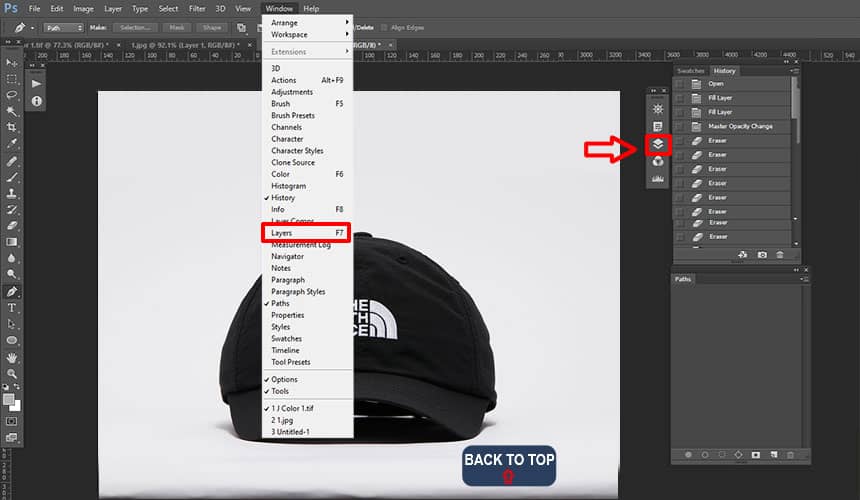The width and height of the screenshot is (860, 500).
Task: Open the Paths panel options menu
Action: click(804, 279)
